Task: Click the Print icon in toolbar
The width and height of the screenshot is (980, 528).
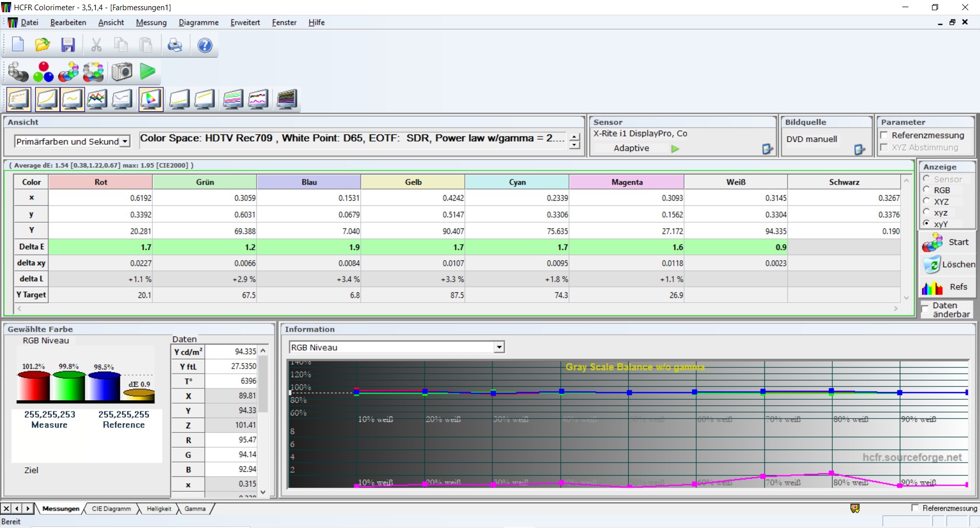Action: 175,45
